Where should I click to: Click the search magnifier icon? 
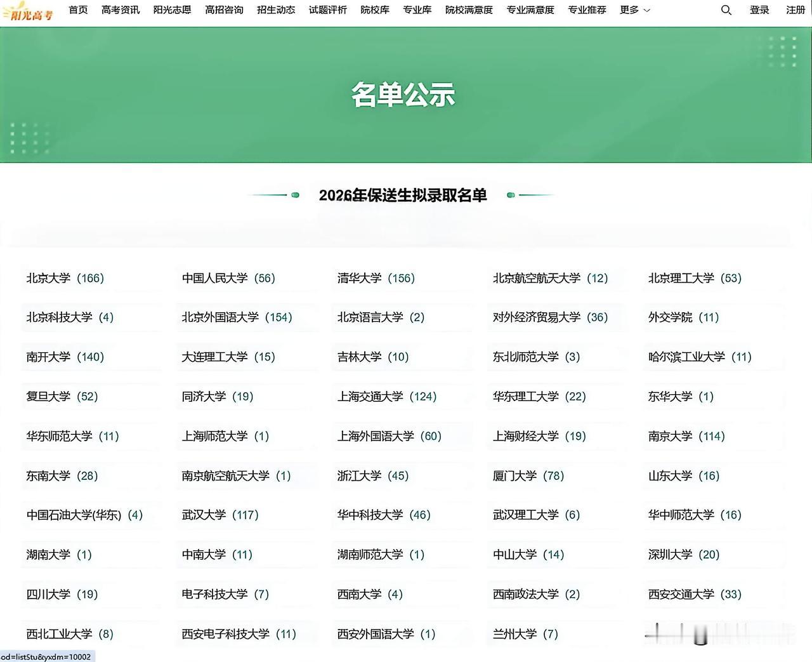726,10
